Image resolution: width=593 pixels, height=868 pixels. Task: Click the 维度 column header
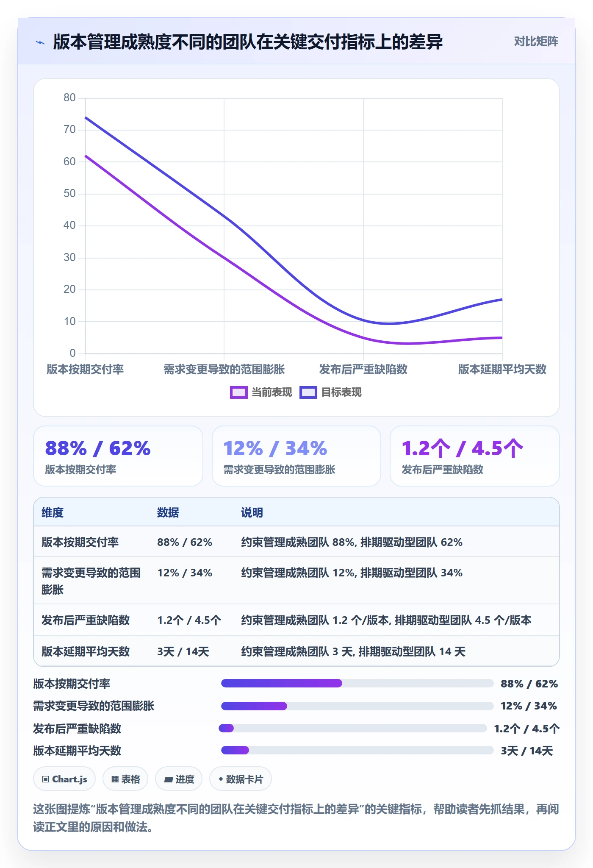[53, 512]
